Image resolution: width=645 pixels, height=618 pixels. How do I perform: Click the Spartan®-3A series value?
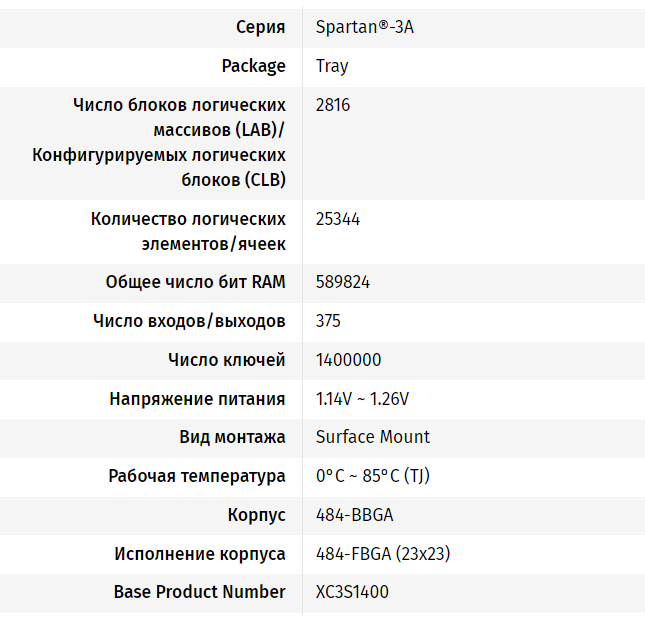pos(364,27)
